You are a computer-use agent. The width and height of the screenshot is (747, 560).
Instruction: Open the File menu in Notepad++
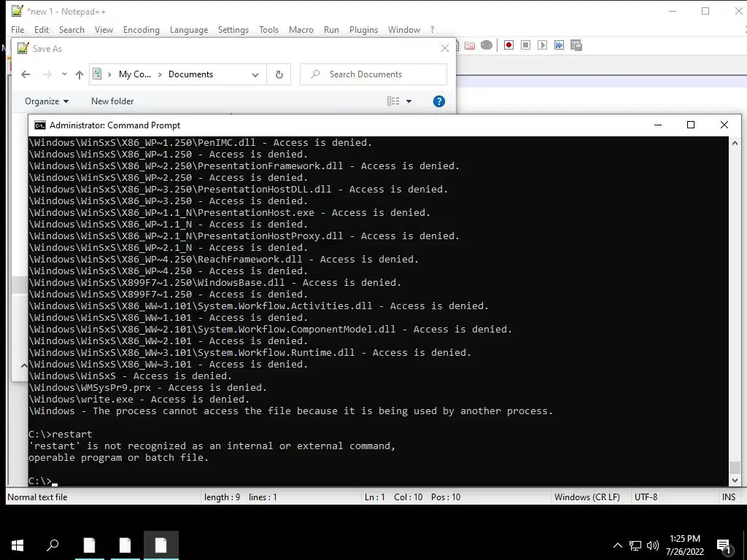[18, 29]
